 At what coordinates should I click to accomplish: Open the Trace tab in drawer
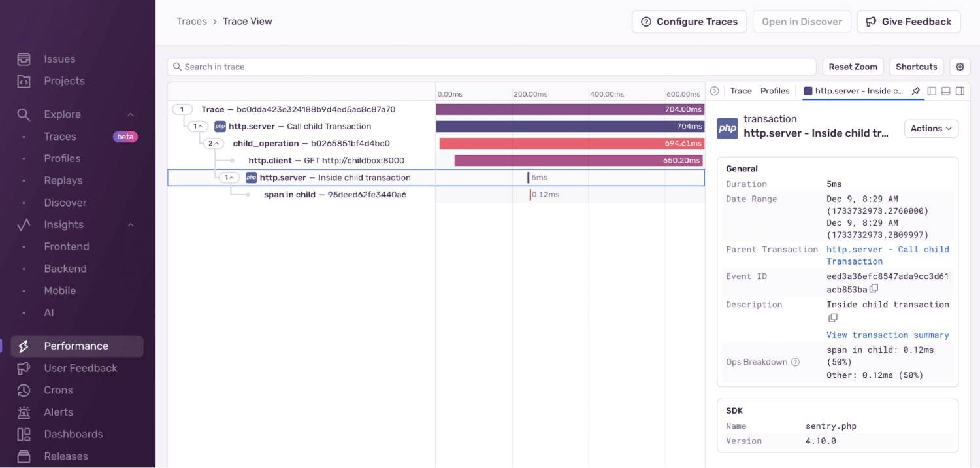tap(740, 90)
